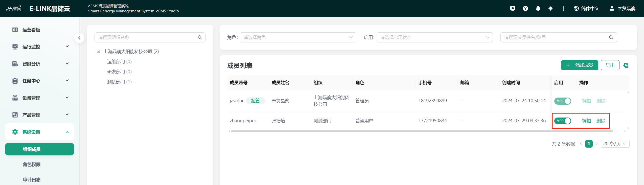This screenshot has width=644, height=185.
Task: Open the 角色权限 submenu item
Action: pyautogui.click(x=32, y=165)
